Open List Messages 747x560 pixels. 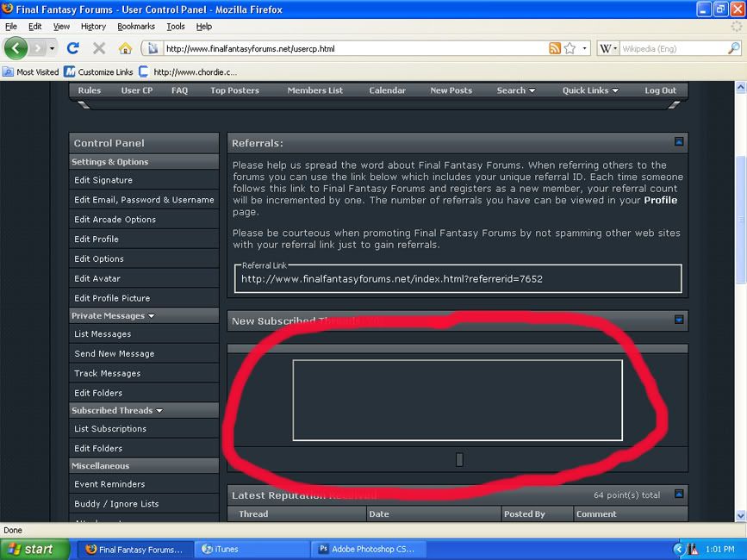[x=103, y=333]
